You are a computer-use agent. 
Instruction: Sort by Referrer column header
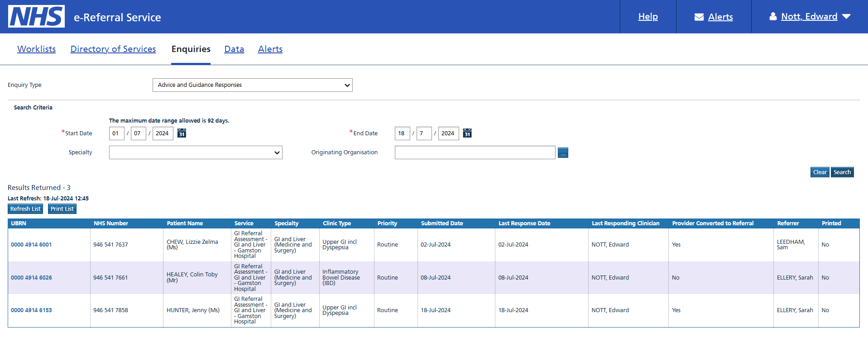tap(788, 223)
